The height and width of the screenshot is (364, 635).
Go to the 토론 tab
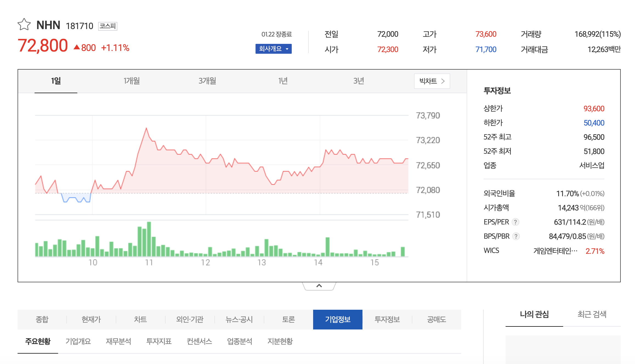[288, 319]
